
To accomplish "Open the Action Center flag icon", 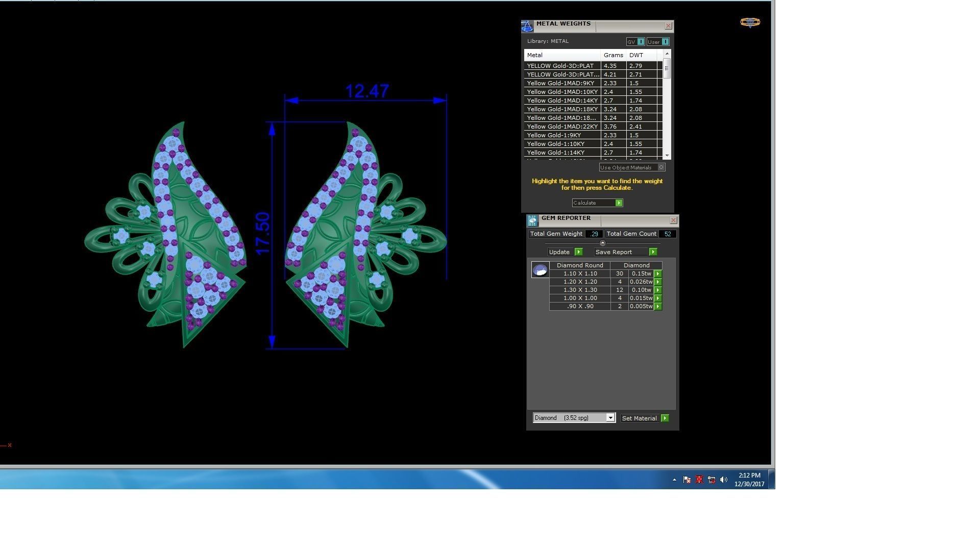I will click(x=687, y=480).
